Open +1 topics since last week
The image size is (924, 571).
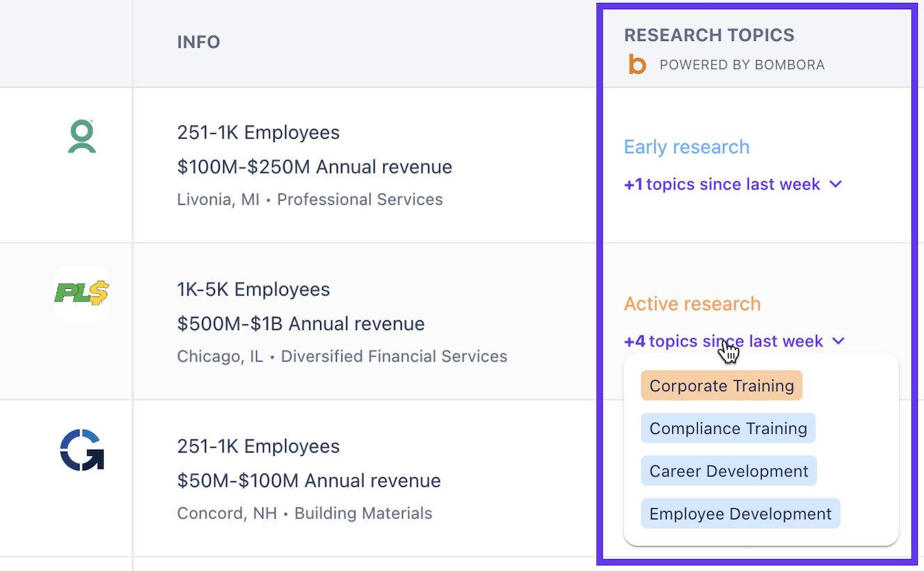coord(722,185)
